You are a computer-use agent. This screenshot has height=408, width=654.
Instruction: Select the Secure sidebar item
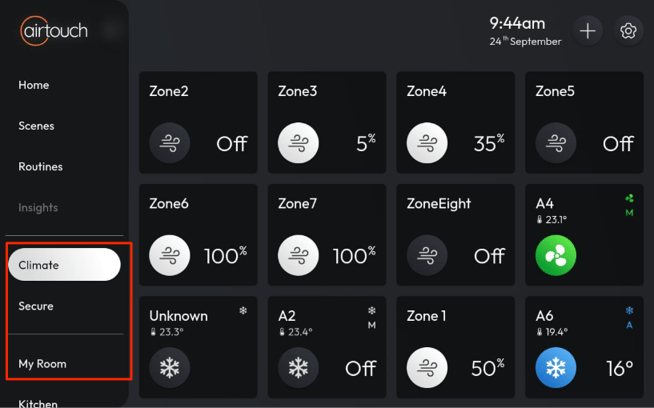pyautogui.click(x=36, y=306)
